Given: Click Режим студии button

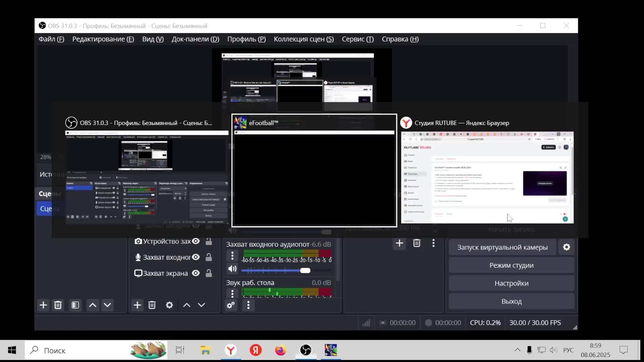Looking at the screenshot, I should pos(512,265).
